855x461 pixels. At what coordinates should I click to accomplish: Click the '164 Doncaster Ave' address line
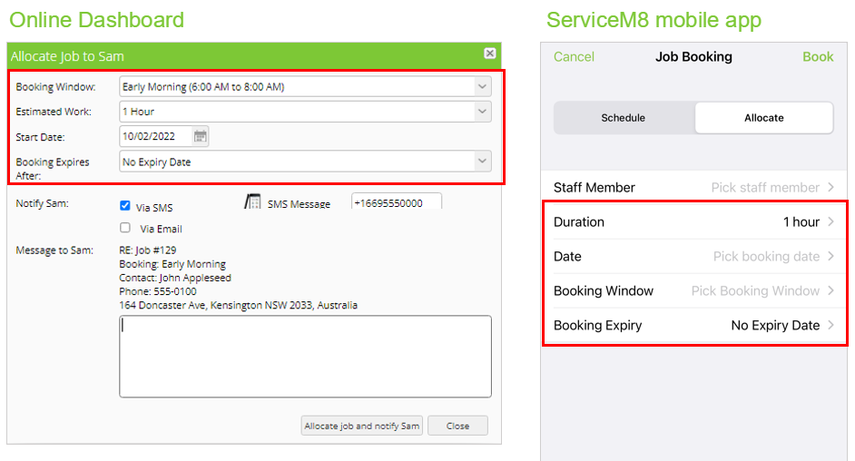point(238,305)
